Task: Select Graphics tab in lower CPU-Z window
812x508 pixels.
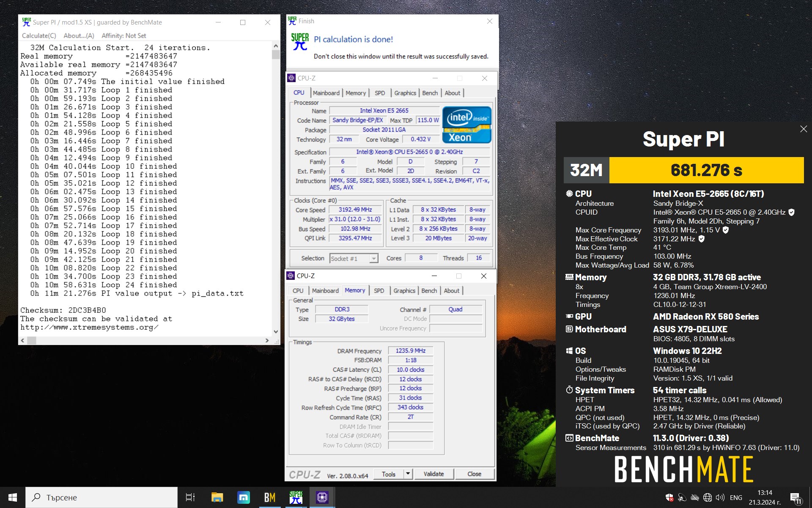Action: pyautogui.click(x=404, y=291)
